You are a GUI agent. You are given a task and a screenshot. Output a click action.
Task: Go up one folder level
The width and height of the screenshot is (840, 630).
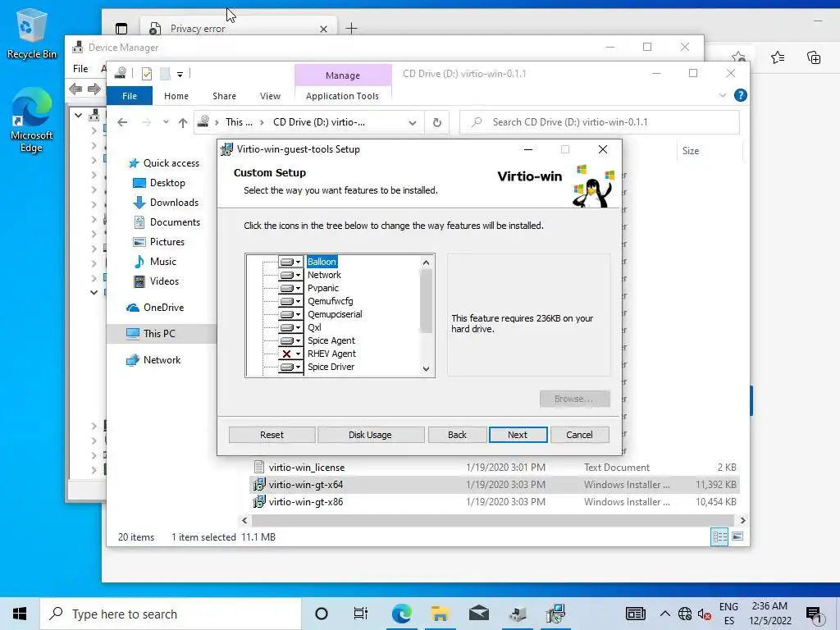(x=183, y=123)
